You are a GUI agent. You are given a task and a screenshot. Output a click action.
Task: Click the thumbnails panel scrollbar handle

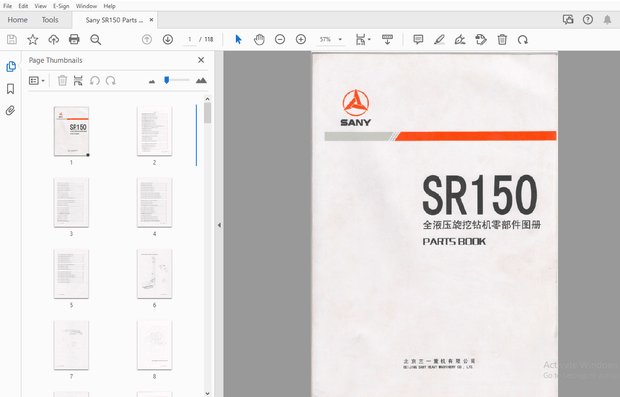tap(208, 113)
